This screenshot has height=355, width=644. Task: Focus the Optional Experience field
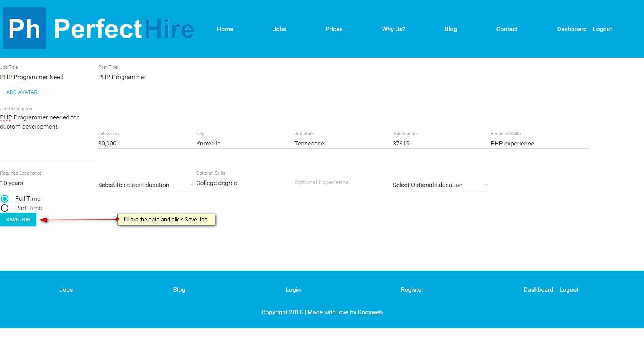tap(343, 183)
